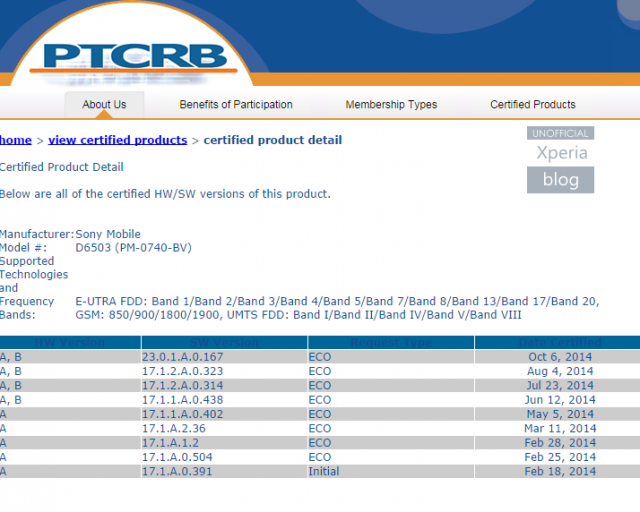
Task: Click the E-UTRA FDD bands line
Action: [x=337, y=301]
